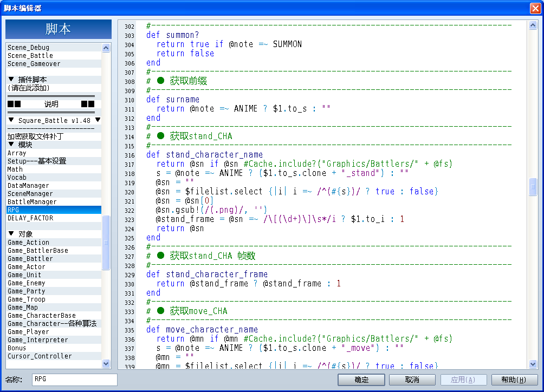Select the ▼ 插件脚本 section entry
Screen dimensions: 544x392
click(54, 80)
